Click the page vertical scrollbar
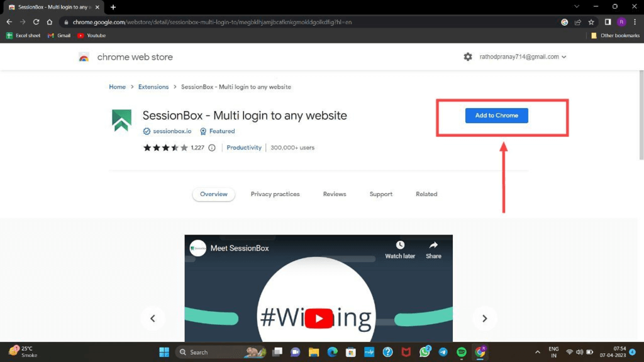 click(641, 115)
